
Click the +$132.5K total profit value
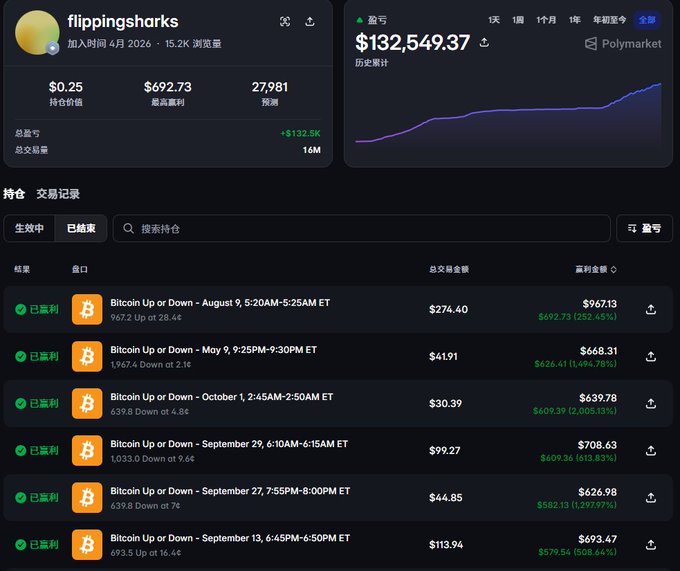click(301, 133)
